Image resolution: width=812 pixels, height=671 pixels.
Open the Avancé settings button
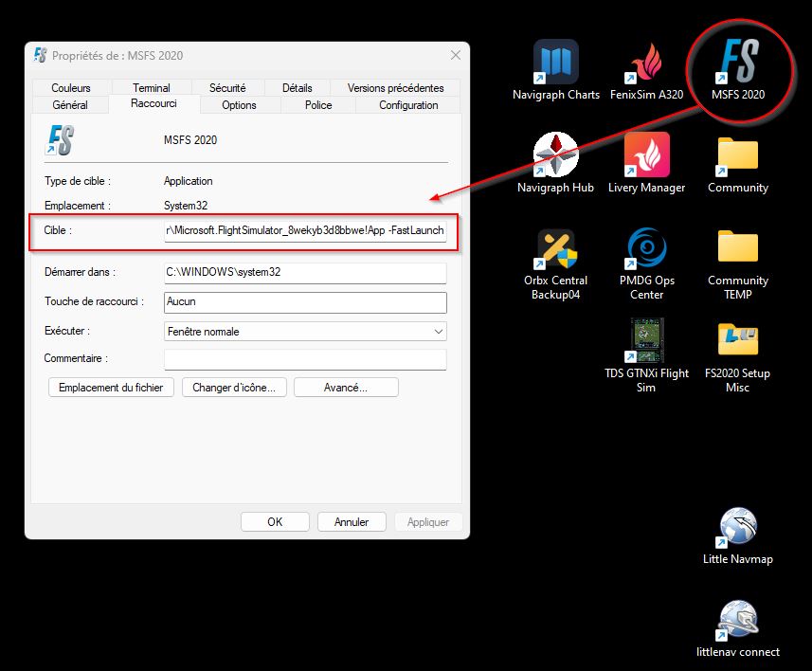(x=346, y=388)
